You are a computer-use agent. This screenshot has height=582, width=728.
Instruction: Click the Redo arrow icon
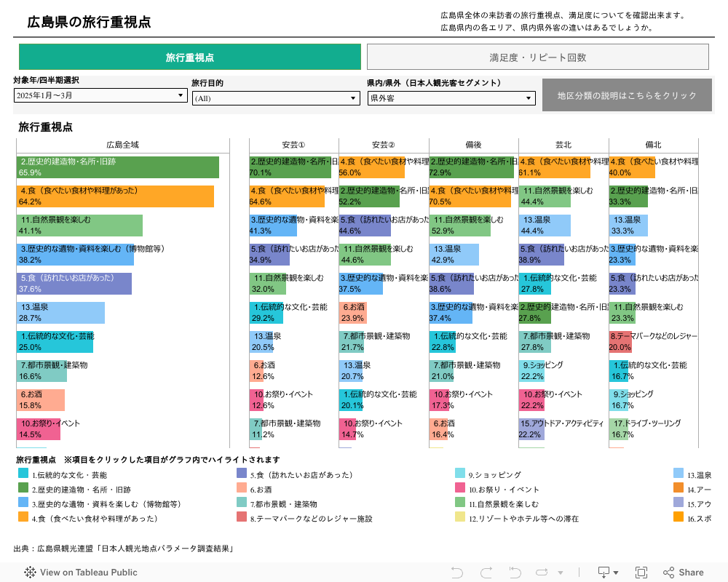(x=486, y=573)
